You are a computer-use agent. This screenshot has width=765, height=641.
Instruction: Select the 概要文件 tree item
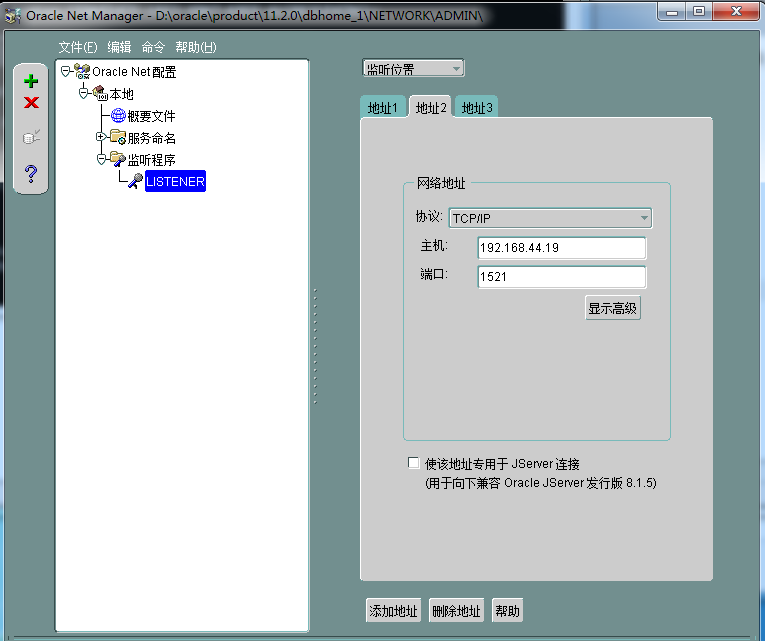tap(151, 116)
